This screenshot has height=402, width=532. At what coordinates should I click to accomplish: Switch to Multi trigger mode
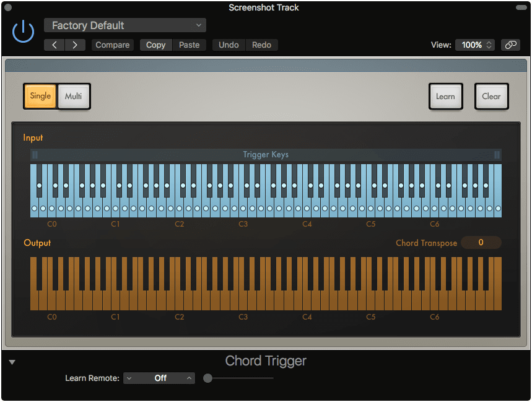click(x=73, y=96)
